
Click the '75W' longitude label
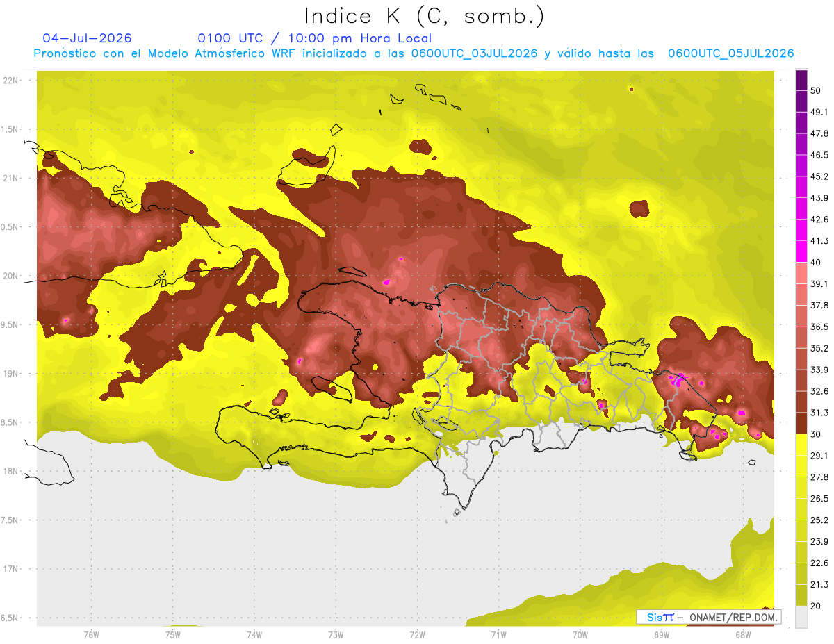[172, 634]
